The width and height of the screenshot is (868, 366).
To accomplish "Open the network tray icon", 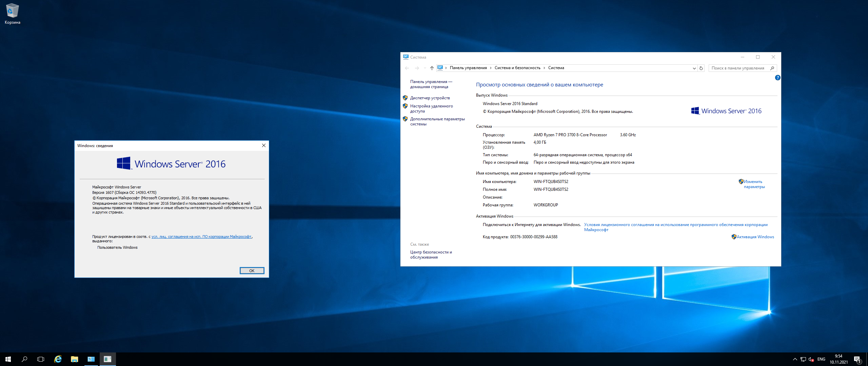I will [x=803, y=359].
